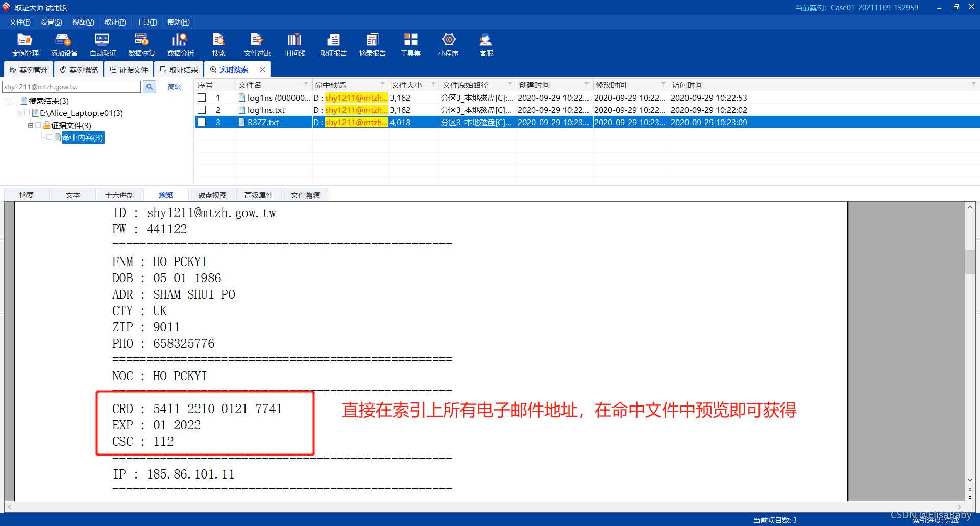980x526 pixels.
Task: Show the 磁盘视图 tab
Action: 212,195
